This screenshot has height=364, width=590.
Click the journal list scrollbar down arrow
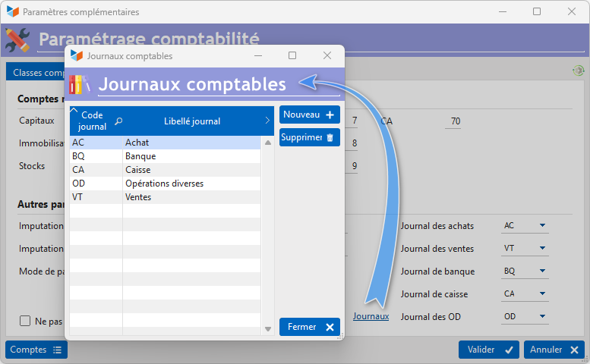click(x=267, y=328)
